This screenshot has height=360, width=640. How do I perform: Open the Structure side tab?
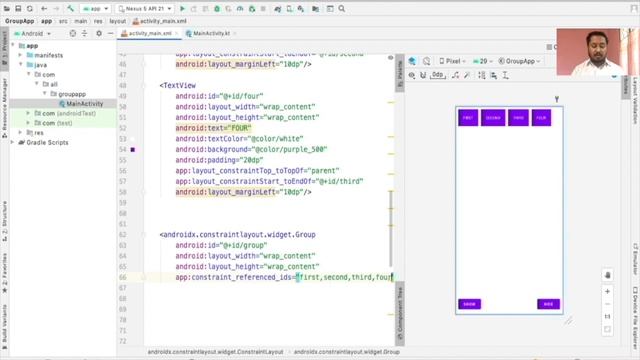(x=4, y=221)
